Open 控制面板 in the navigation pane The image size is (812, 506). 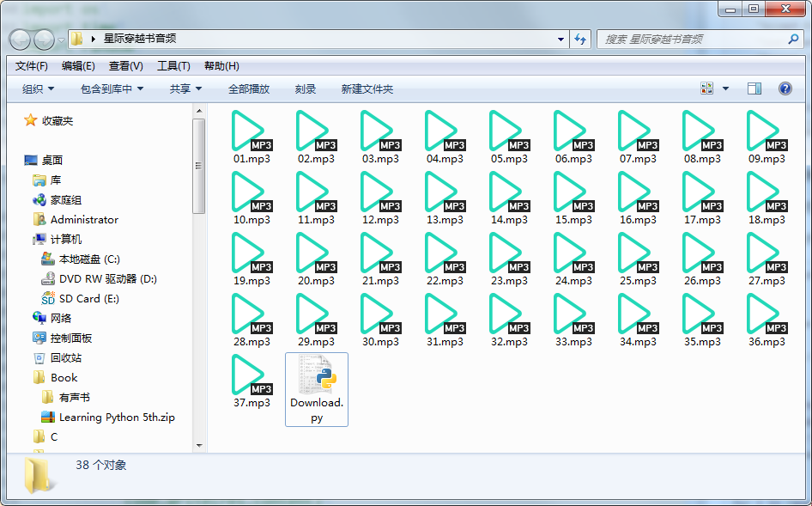[x=62, y=338]
